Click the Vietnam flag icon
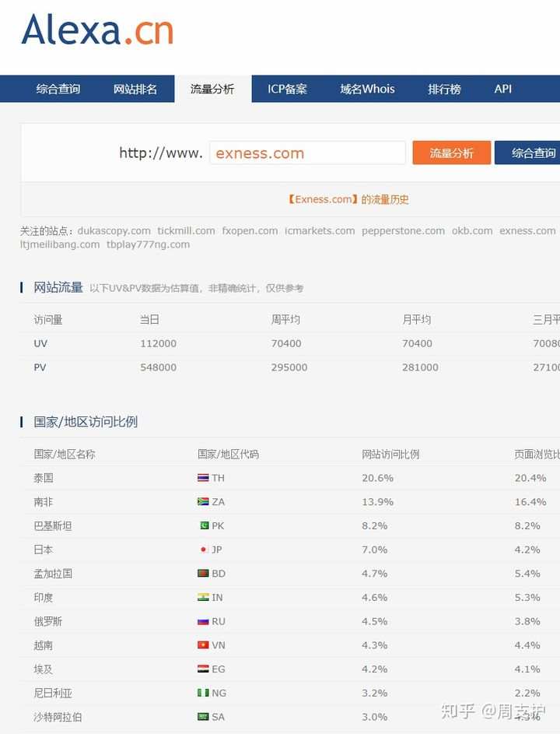The width and height of the screenshot is (560, 734). pos(203,645)
